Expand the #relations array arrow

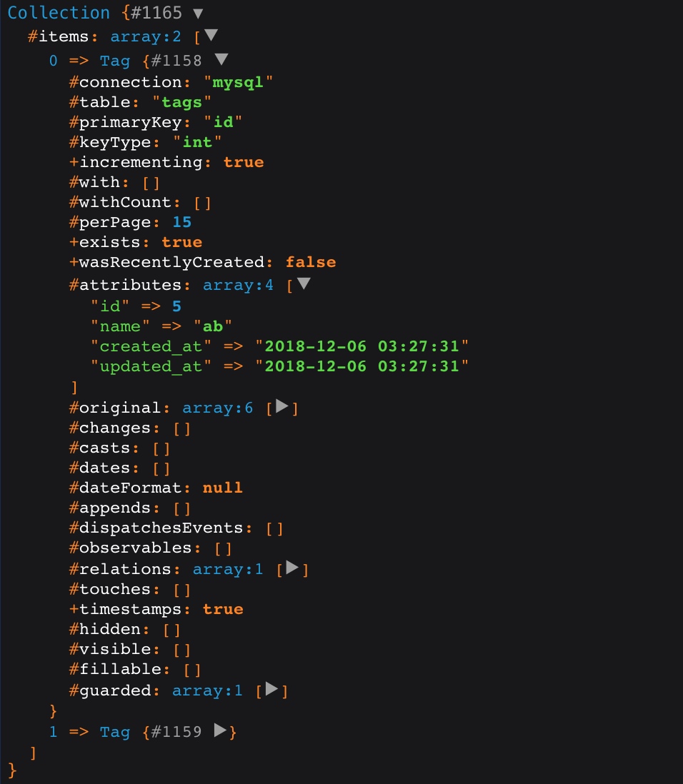[x=292, y=568]
